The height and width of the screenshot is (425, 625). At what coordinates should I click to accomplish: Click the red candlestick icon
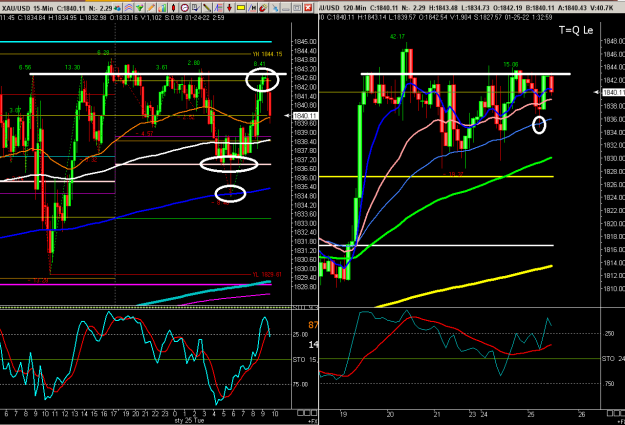pyautogui.click(x=173, y=8)
